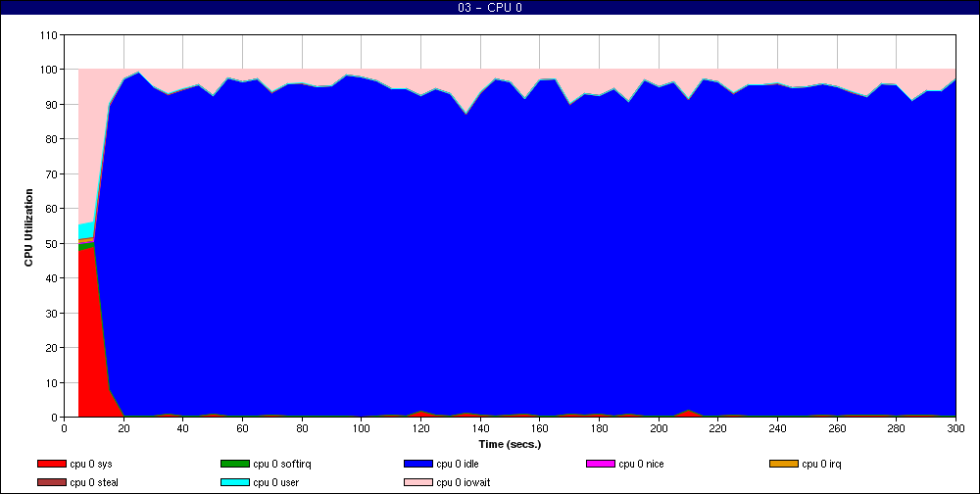This screenshot has width=980, height=494.
Task: Select the 'cpu 0 sys' legend label
Action: point(91,464)
